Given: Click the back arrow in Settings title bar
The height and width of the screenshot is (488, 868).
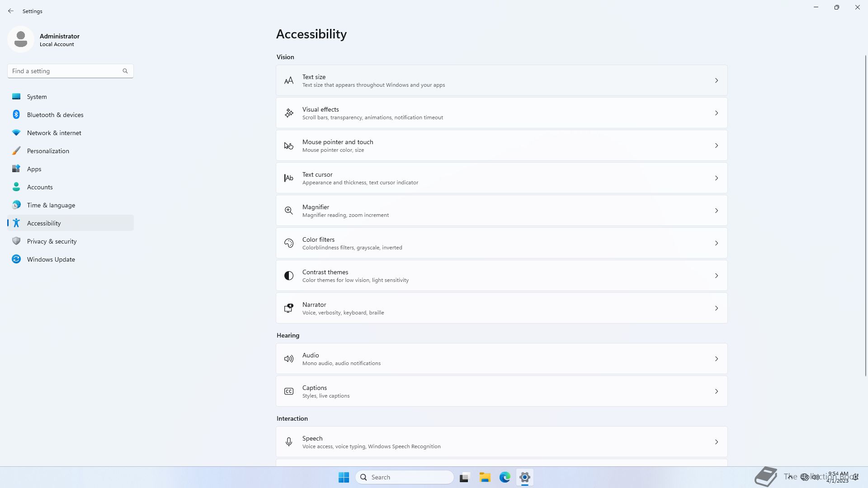Looking at the screenshot, I should pyautogui.click(x=11, y=11).
